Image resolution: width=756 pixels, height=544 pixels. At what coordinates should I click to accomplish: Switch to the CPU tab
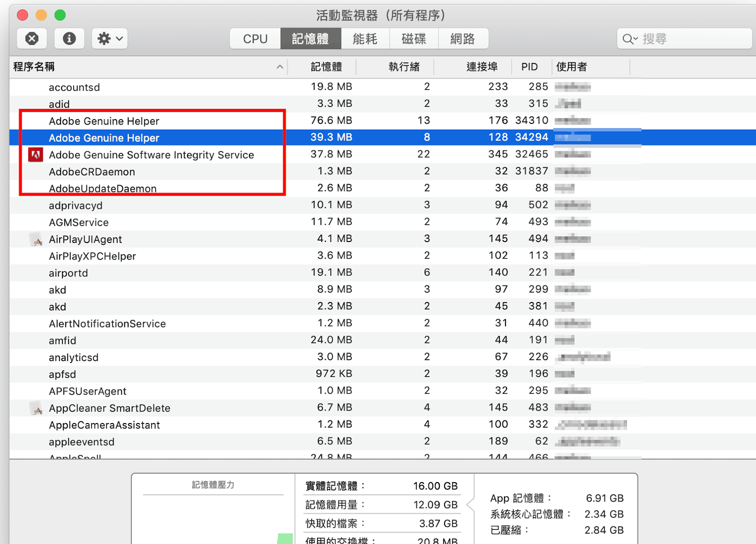pos(255,39)
